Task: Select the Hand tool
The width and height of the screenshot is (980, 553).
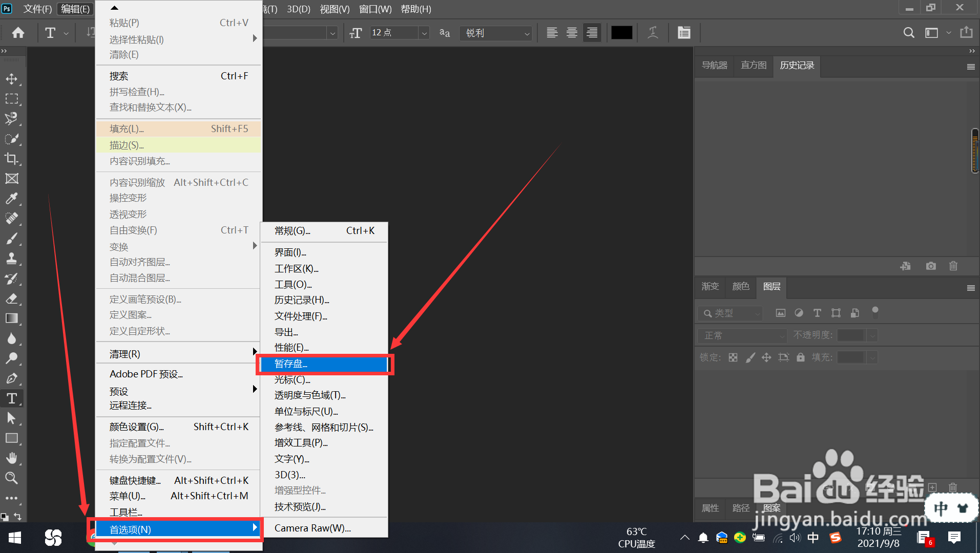Action: pos(12,458)
